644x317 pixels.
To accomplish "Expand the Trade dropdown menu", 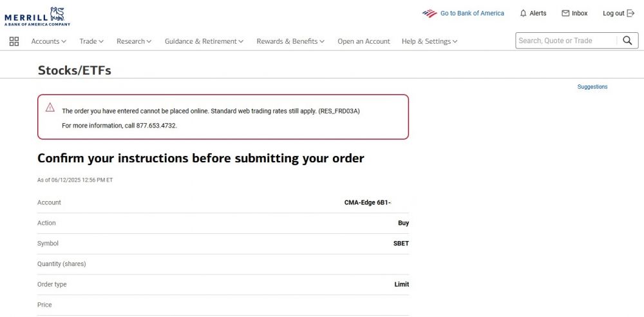I will coord(91,41).
